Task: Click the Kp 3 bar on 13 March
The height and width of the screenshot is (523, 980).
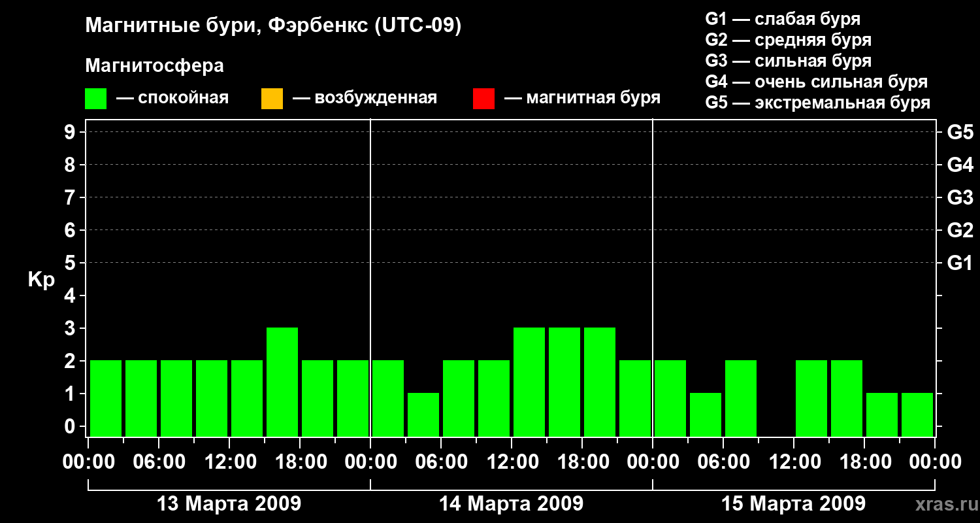Action: click(282, 382)
